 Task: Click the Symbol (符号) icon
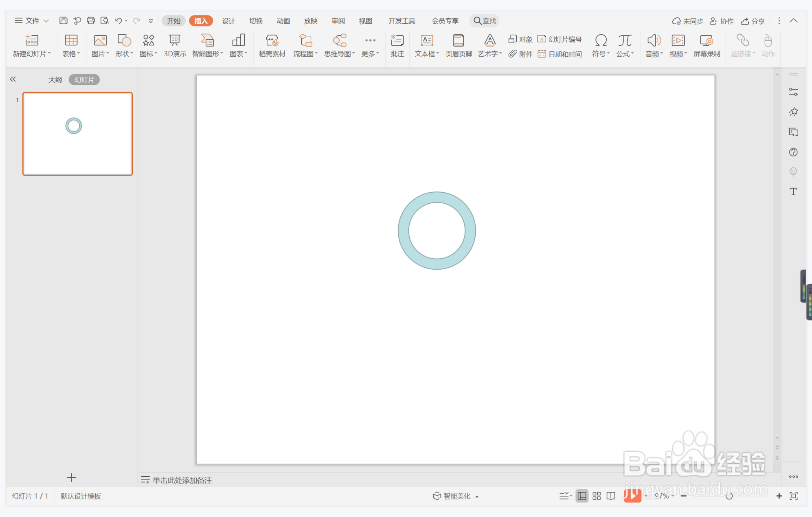(x=601, y=40)
